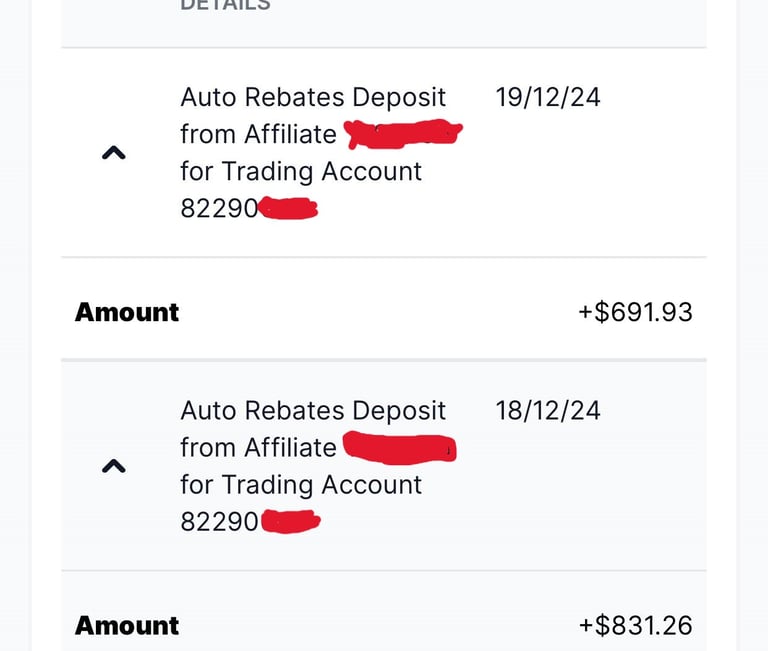Click the 82290 account number in 19/12/24 entry
Viewport: 768px width, 651px height.
click(219, 209)
